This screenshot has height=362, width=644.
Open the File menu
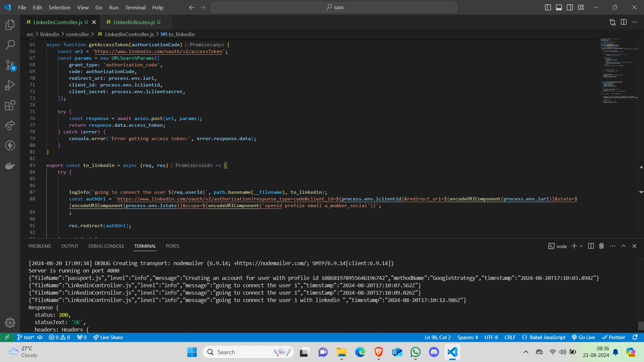click(21, 8)
